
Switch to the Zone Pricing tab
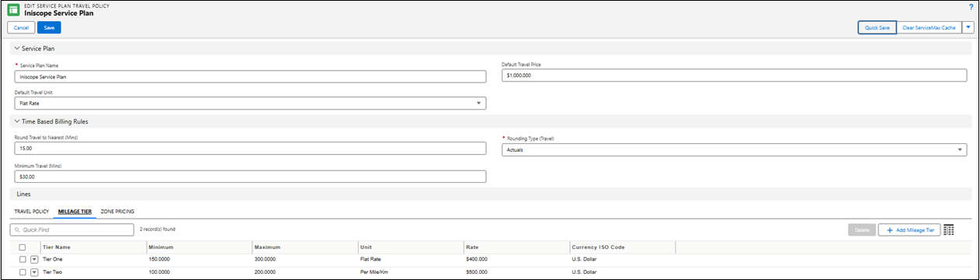(118, 212)
